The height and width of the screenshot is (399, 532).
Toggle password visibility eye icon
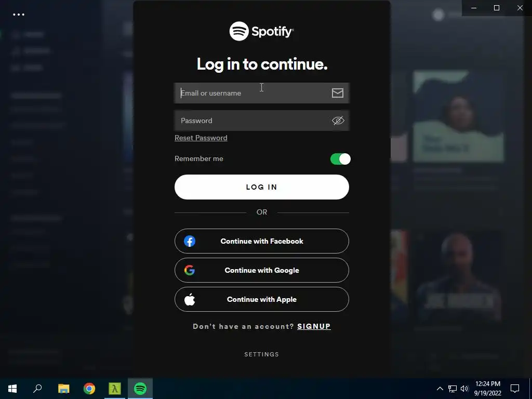338,121
